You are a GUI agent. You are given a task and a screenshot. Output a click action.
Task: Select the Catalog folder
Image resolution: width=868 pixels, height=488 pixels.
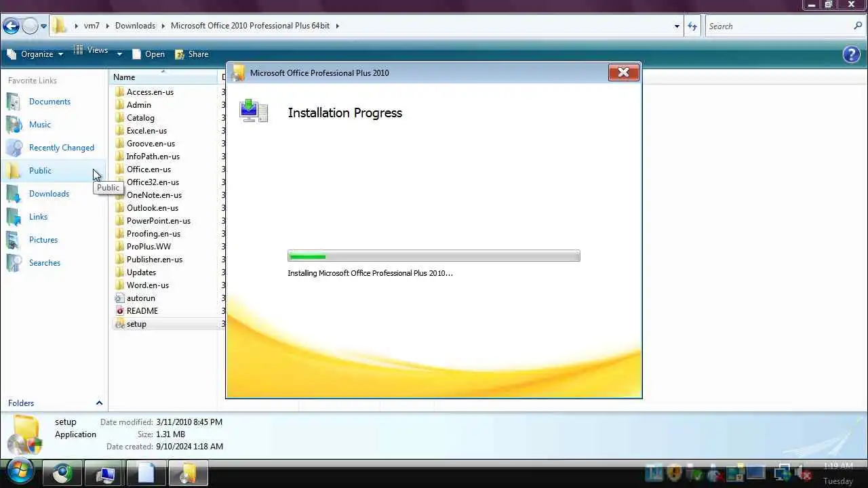tap(140, 118)
